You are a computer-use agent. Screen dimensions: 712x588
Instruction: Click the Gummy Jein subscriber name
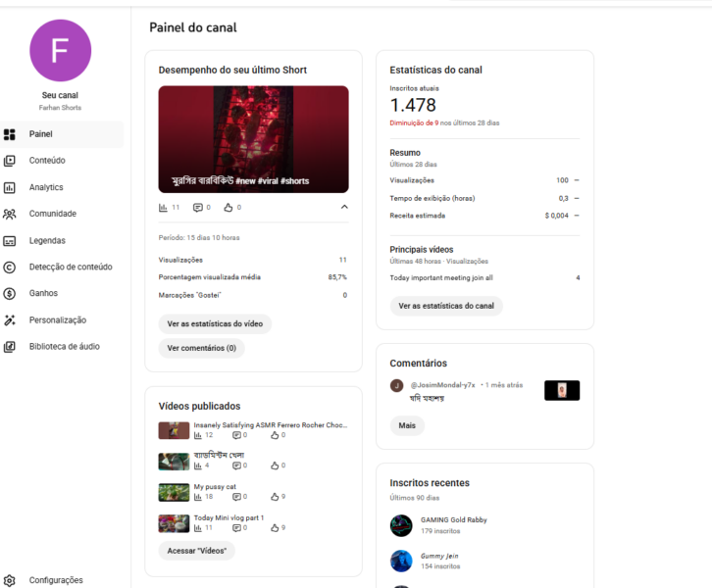click(439, 556)
